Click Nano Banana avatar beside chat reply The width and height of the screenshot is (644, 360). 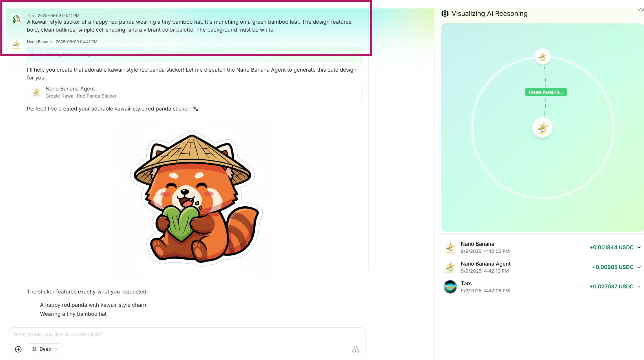[17, 45]
